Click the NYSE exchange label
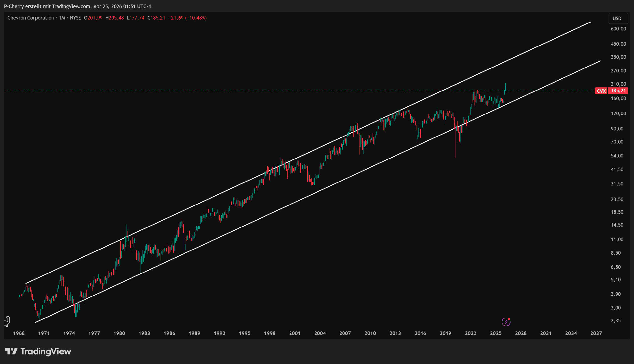 coord(75,18)
